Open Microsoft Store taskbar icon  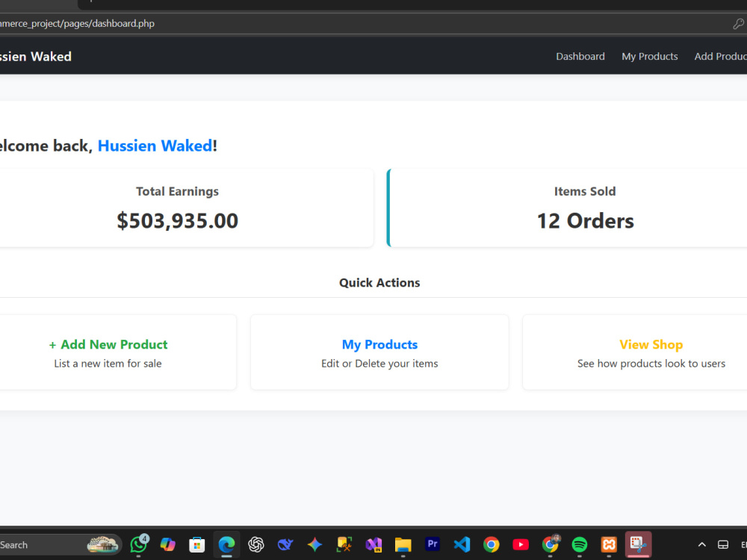coord(196,544)
